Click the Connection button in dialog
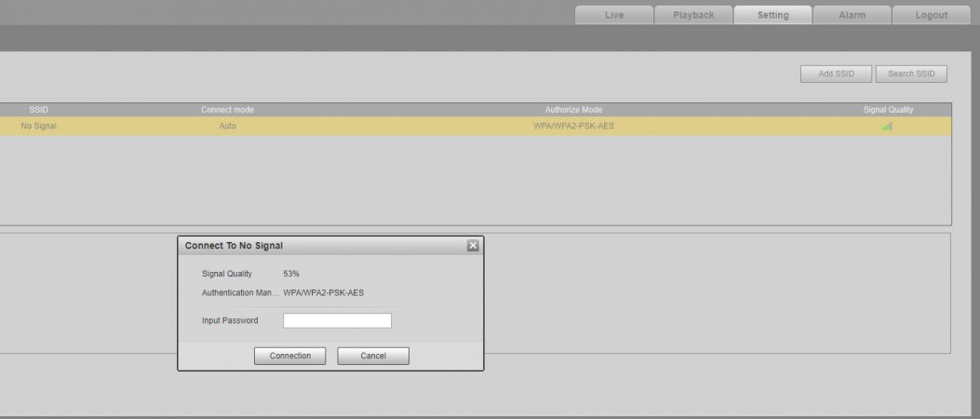The height and width of the screenshot is (419, 980). coord(290,356)
